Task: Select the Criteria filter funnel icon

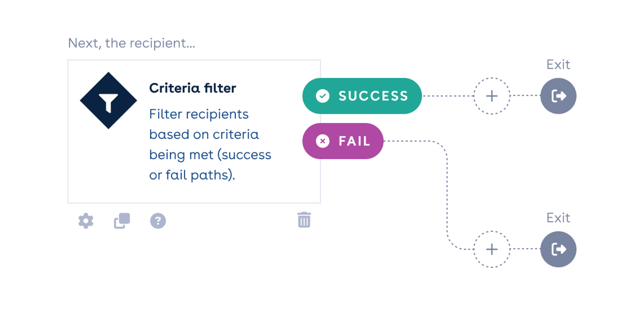Action: [x=108, y=100]
